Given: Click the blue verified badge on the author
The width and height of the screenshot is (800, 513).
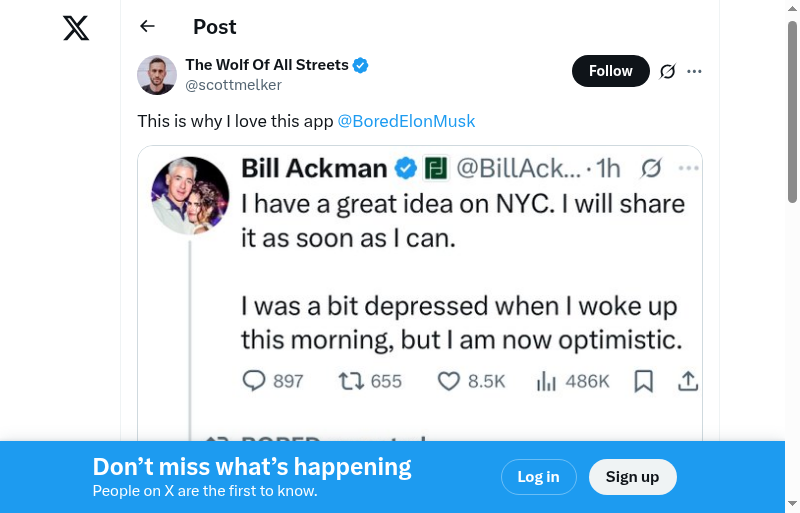Looking at the screenshot, I should click(x=361, y=65).
